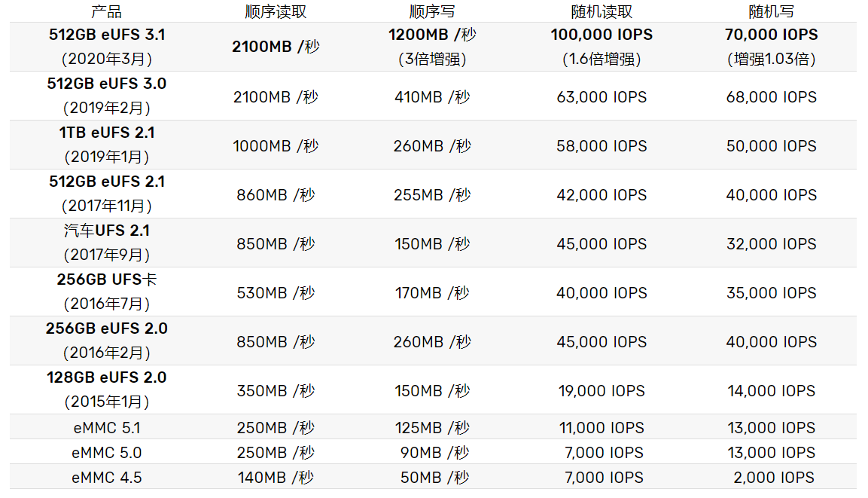The height and width of the screenshot is (498, 868).
Task: Click the 顺序读取 column header
Action: [276, 11]
